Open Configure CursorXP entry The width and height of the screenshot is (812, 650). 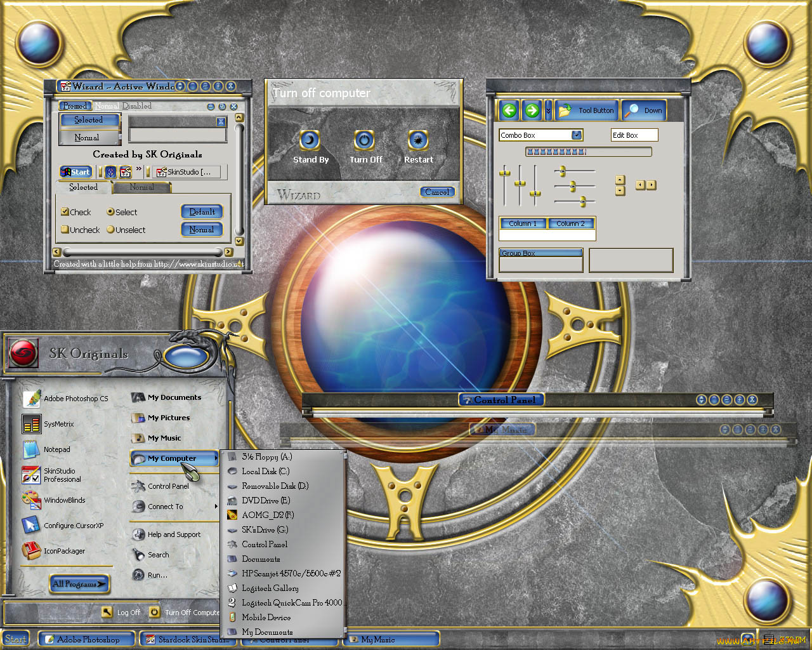pos(63,526)
